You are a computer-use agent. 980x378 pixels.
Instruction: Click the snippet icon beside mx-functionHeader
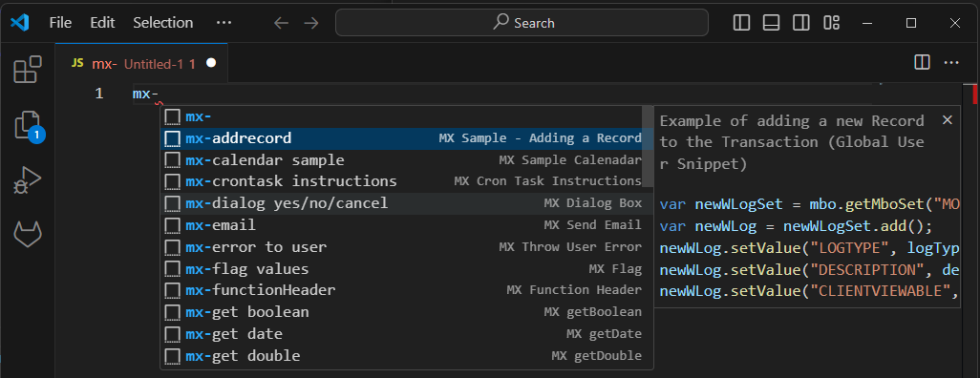click(173, 290)
